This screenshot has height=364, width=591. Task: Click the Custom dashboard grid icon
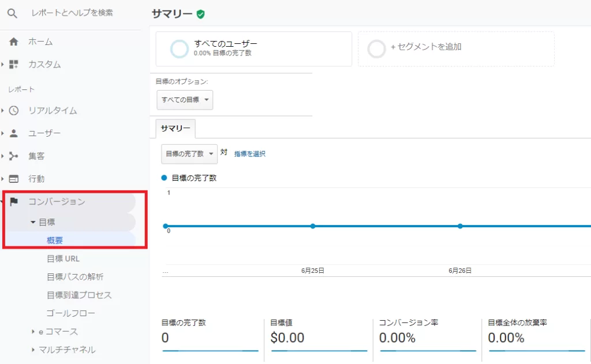(14, 65)
